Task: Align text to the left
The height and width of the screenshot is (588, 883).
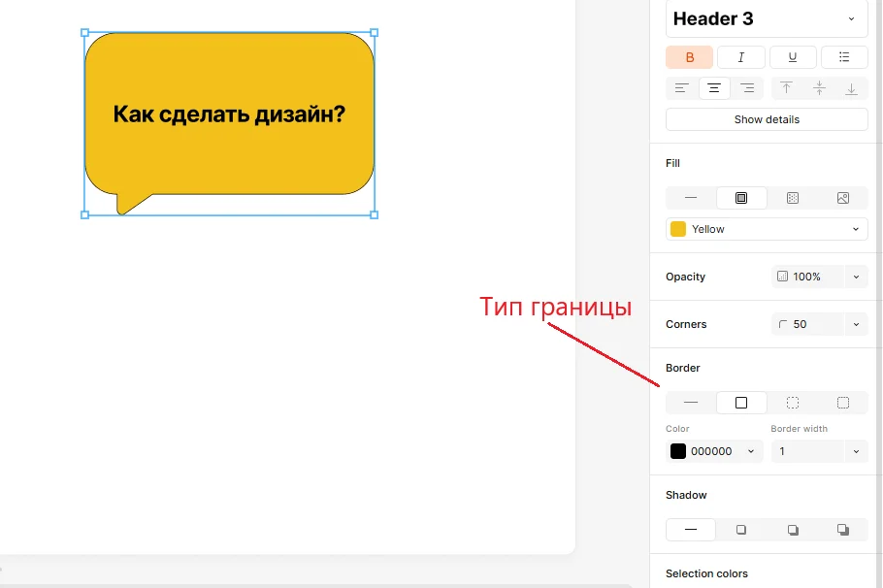Action: pyautogui.click(x=681, y=88)
